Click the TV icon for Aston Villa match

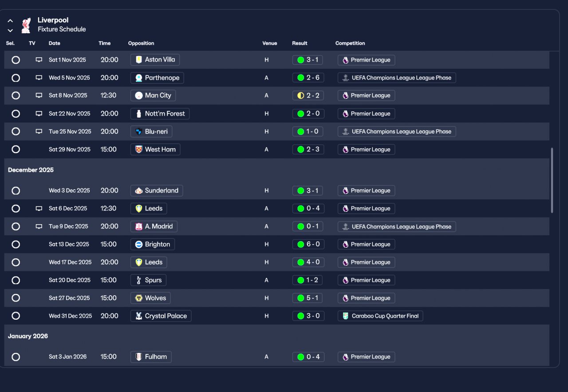click(39, 59)
